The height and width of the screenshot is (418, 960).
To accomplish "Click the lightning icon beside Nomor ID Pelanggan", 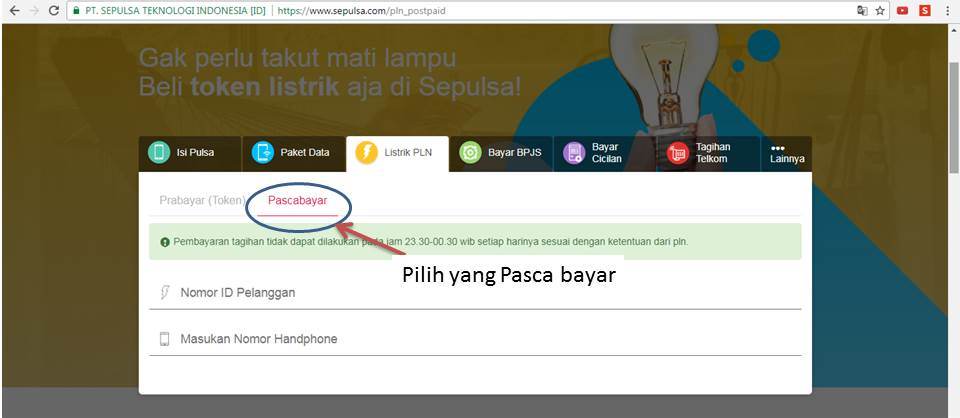I will click(164, 293).
